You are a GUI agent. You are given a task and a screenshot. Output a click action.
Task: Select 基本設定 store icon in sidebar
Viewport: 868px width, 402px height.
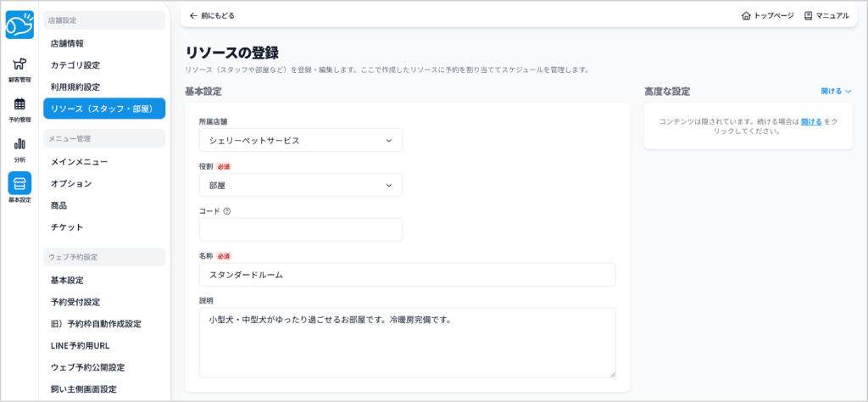pyautogui.click(x=19, y=184)
